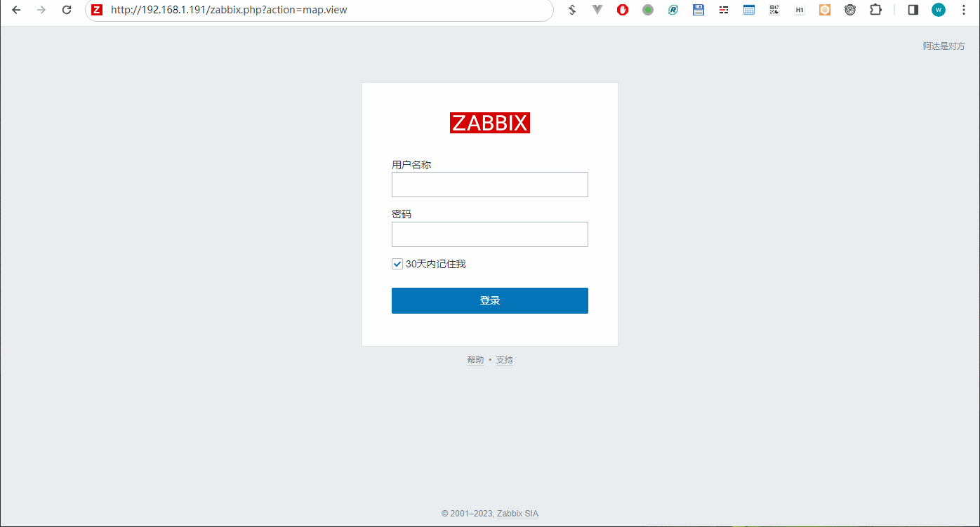Click the gray circle green dot extension
Viewport: 980px width, 527px height.
pos(648,10)
